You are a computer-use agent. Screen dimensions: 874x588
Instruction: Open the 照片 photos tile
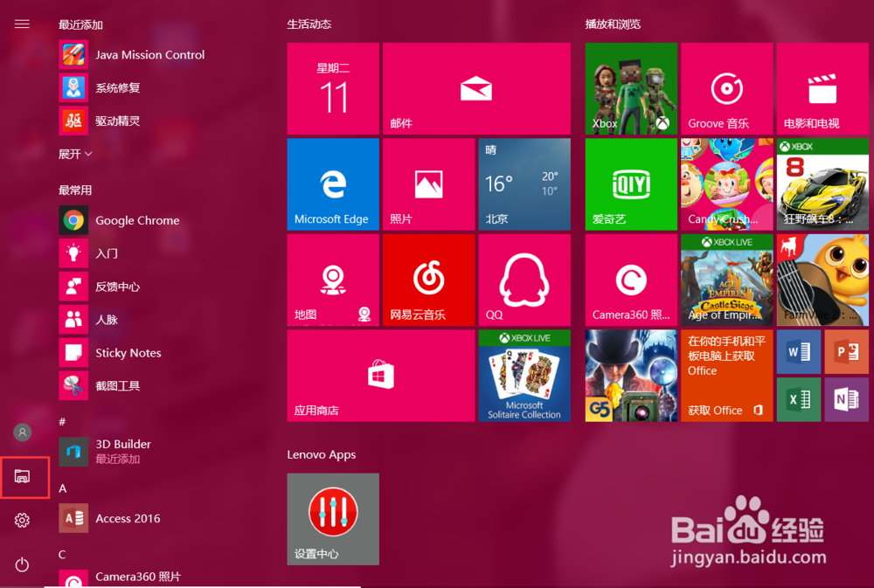[x=428, y=184]
